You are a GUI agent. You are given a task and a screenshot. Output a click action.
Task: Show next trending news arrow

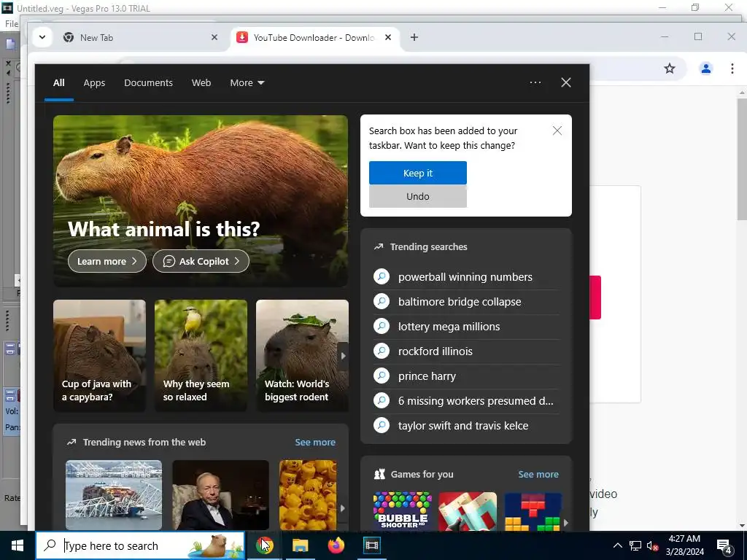[342, 507]
